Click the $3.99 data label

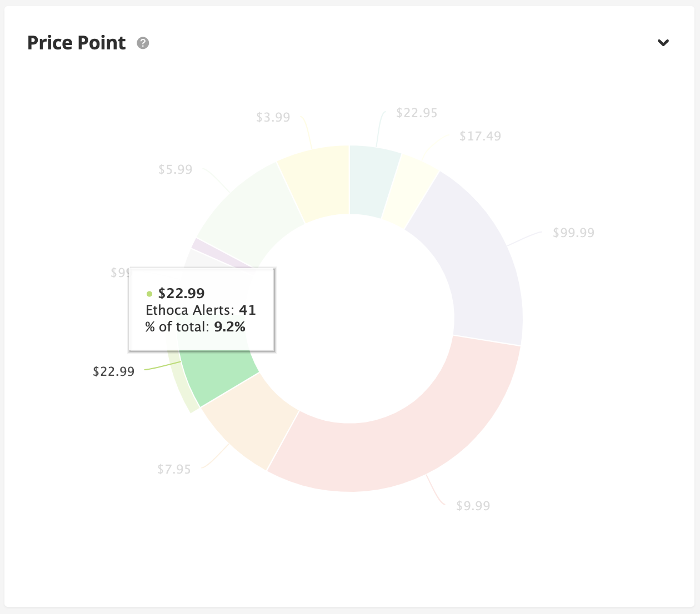(x=273, y=117)
